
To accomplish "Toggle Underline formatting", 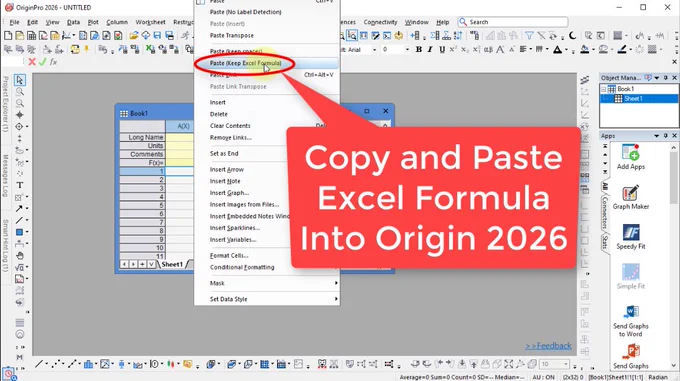I will [x=441, y=49].
